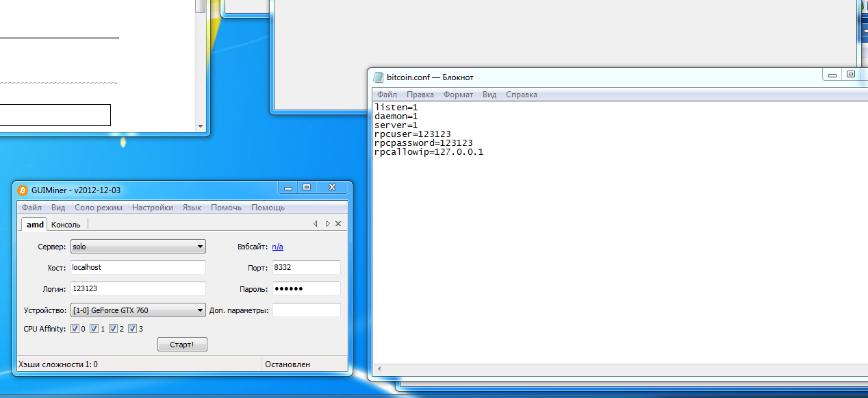Viewport: 868px width, 398px height.
Task: Open the Устройство dropdown GeForce GTX 760
Action: point(138,310)
